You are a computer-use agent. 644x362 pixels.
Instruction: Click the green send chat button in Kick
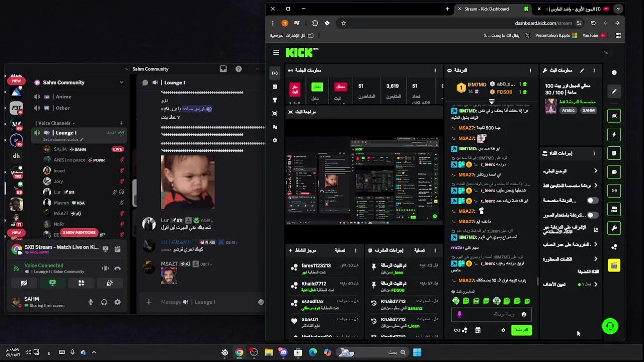[x=521, y=330]
